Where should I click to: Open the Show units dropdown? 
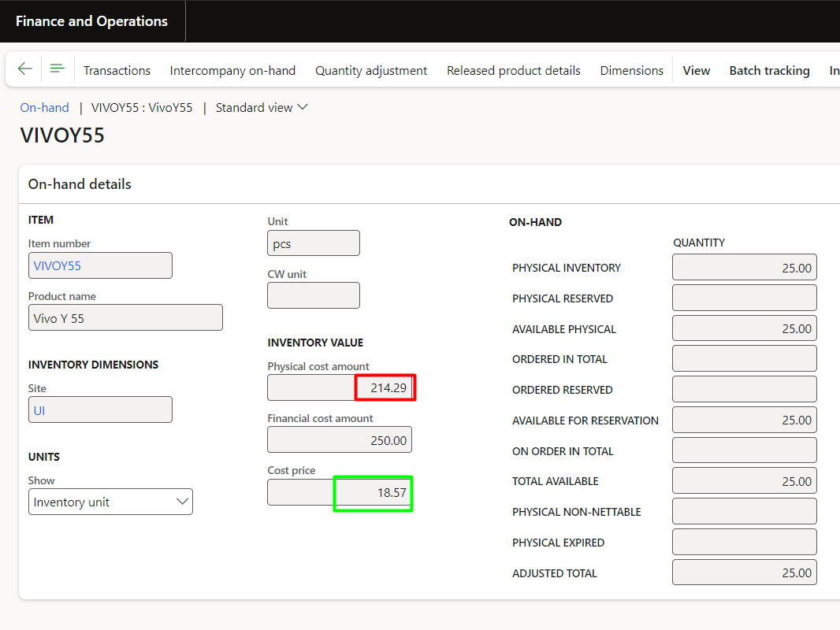pos(110,502)
